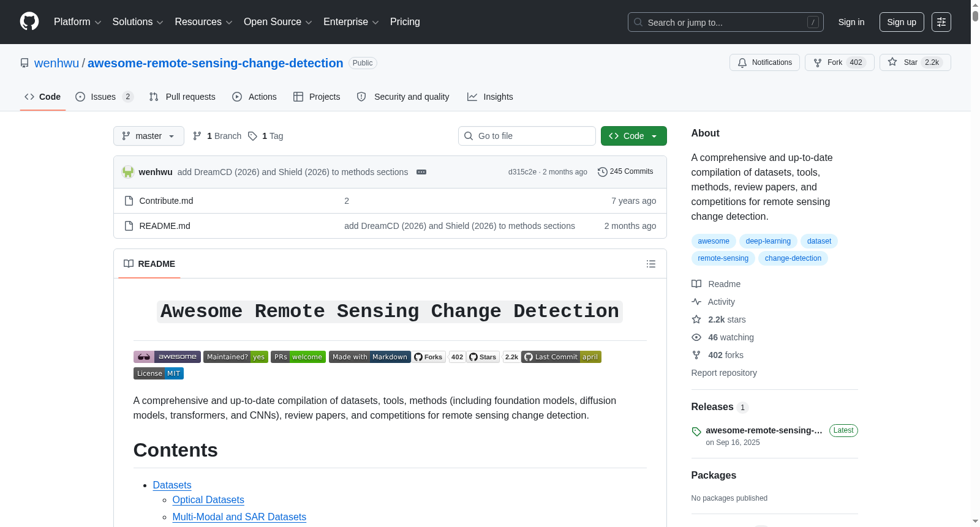Viewport: 980px width, 527px height.
Task: Switch to the Issues tab
Action: coord(104,97)
